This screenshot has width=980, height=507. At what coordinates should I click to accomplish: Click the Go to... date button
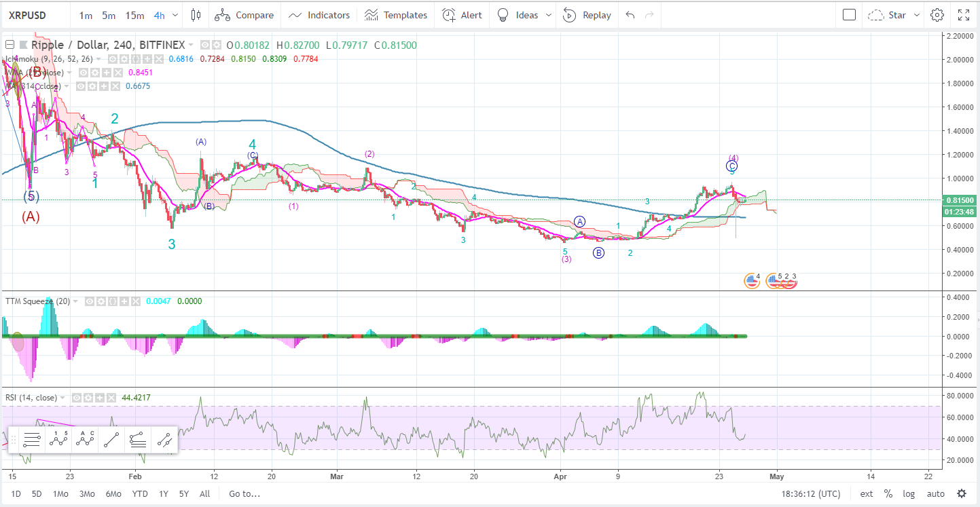244,493
